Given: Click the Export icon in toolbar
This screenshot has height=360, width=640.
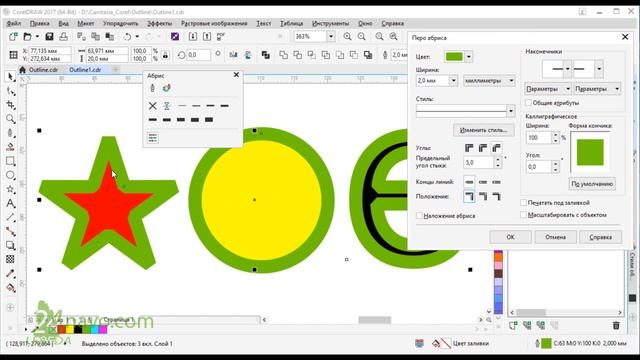Looking at the screenshot, I should click(207, 37).
